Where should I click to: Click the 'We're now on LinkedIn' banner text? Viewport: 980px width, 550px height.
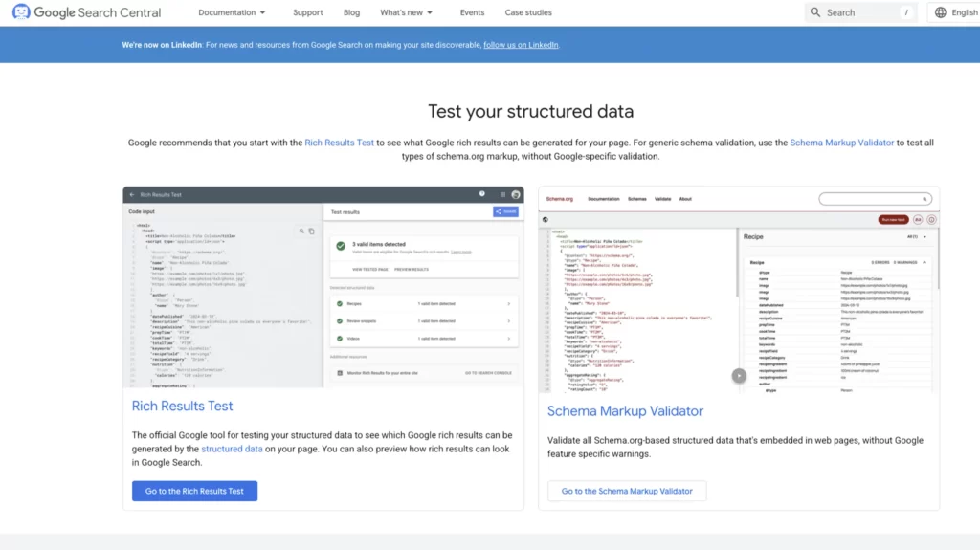pos(162,45)
